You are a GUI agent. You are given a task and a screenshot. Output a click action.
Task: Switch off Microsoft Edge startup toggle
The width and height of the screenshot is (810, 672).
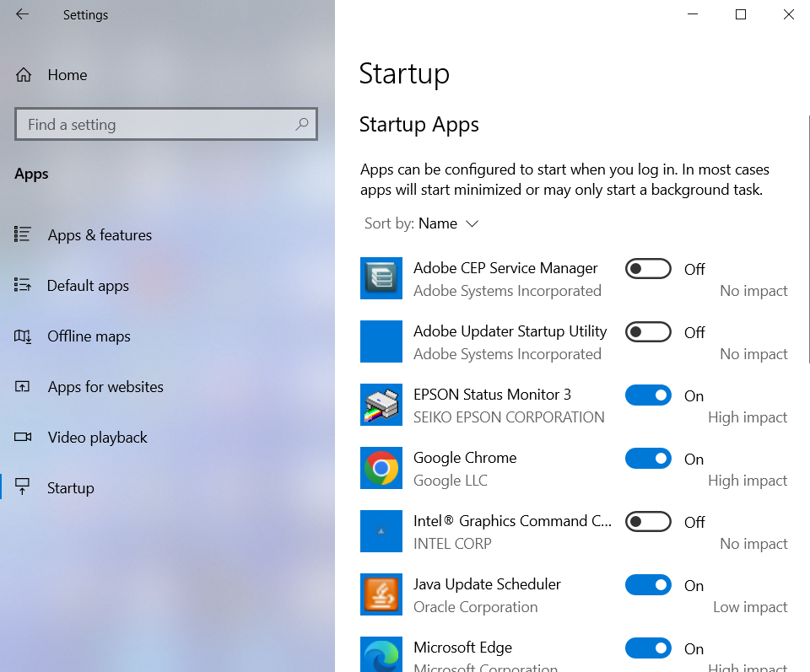click(x=648, y=648)
